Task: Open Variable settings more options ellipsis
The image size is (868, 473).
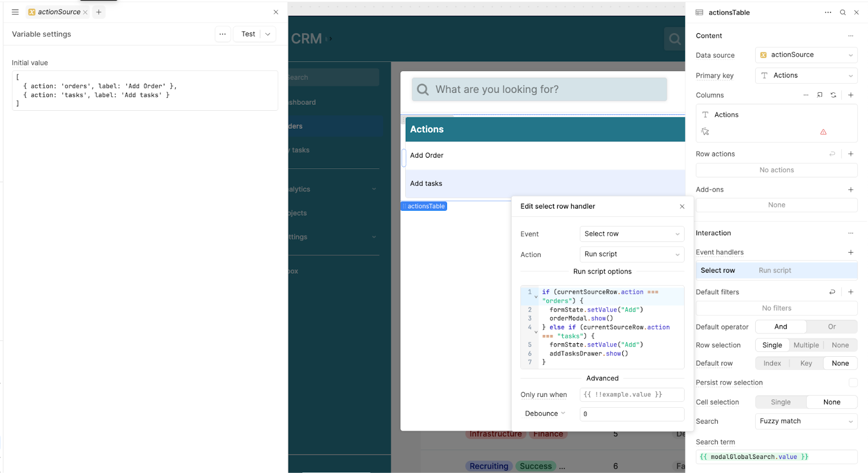Action: [222, 34]
